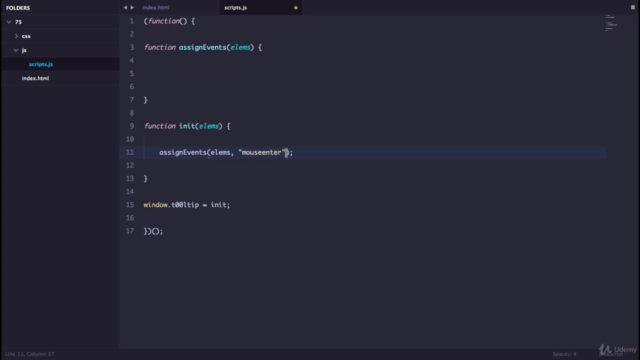Click assignEvents function name on line 3
This screenshot has height=360, width=640.
tap(202, 47)
